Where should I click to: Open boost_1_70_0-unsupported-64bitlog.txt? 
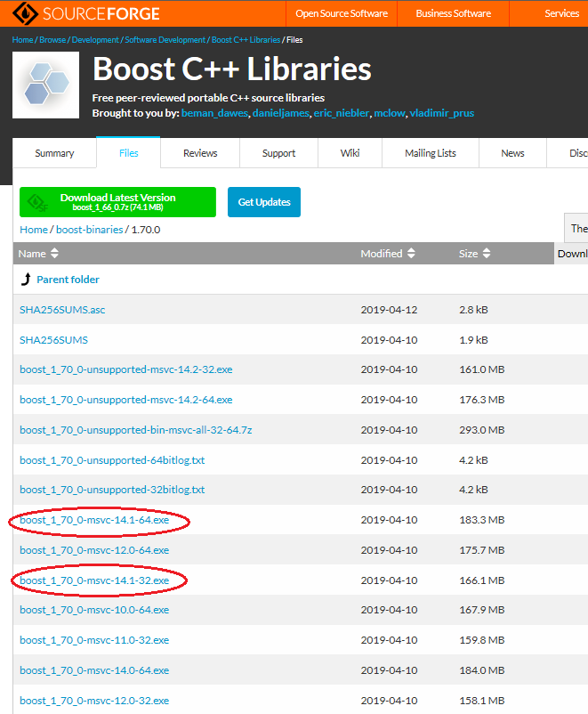pos(112,460)
